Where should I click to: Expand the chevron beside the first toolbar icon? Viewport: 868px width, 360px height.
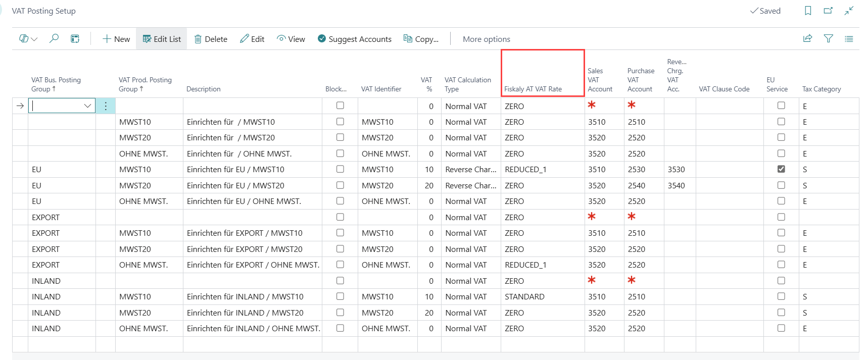pos(34,39)
